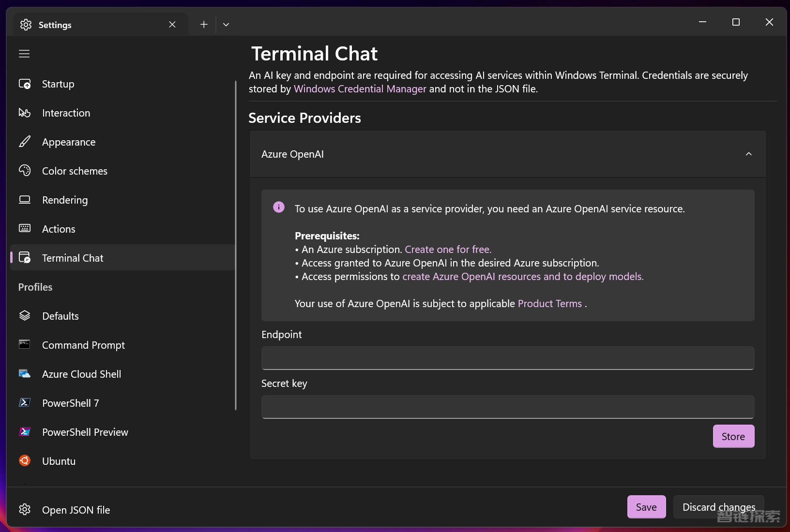The width and height of the screenshot is (790, 532).
Task: Click the Defaults layers icon
Action: tap(25, 316)
